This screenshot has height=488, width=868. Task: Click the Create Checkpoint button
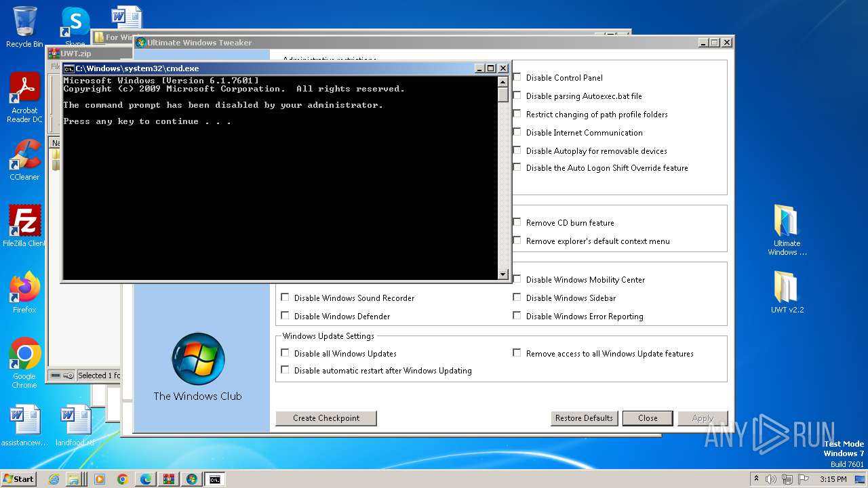coord(326,418)
